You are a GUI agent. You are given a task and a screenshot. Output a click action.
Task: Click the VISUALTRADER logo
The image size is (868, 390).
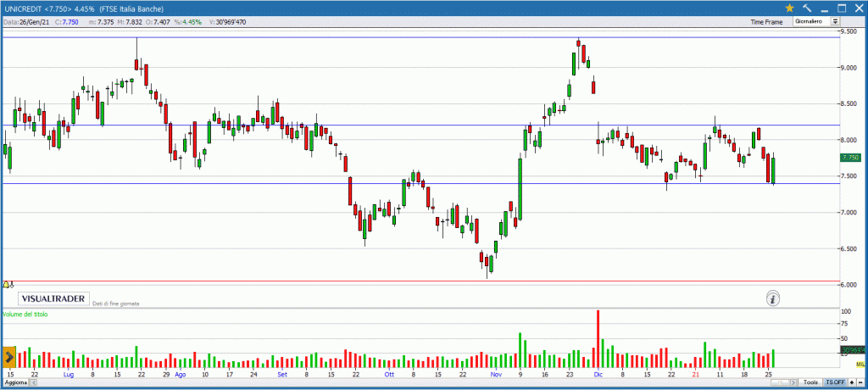click(53, 298)
